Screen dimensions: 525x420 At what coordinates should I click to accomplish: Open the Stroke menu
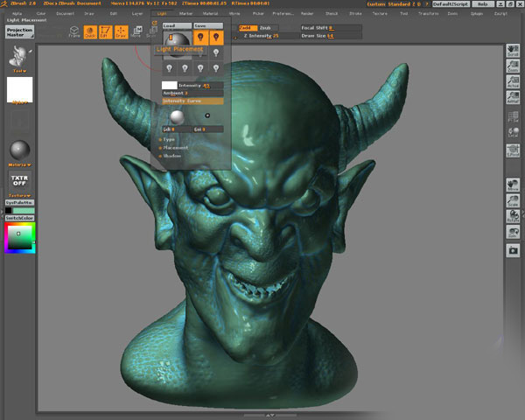point(355,14)
